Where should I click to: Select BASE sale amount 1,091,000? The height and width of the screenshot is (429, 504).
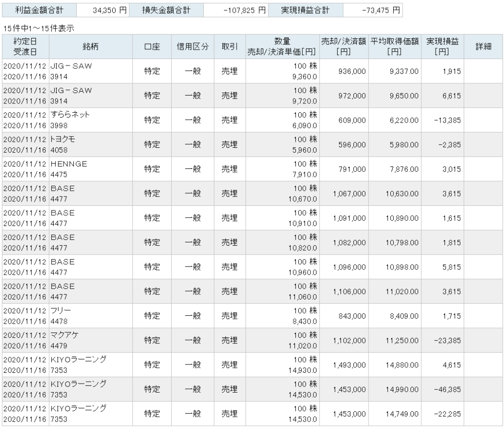pyautogui.click(x=349, y=218)
